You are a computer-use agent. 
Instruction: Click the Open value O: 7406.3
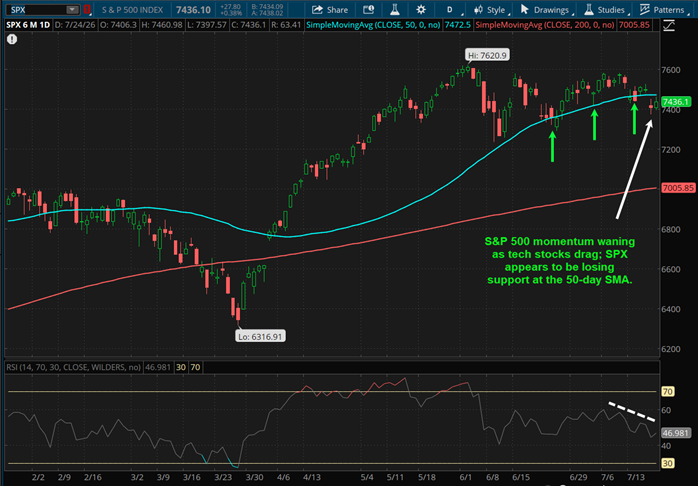tap(118, 25)
